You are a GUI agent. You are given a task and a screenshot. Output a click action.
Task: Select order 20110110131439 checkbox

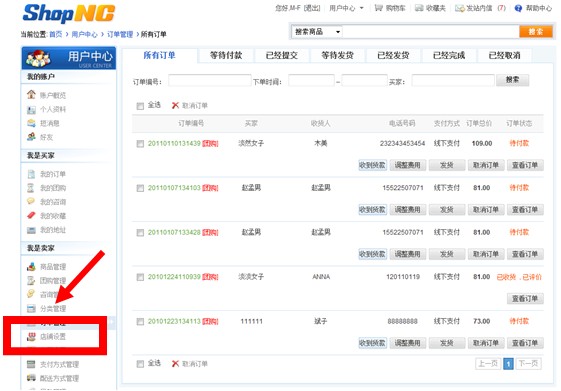coord(140,144)
